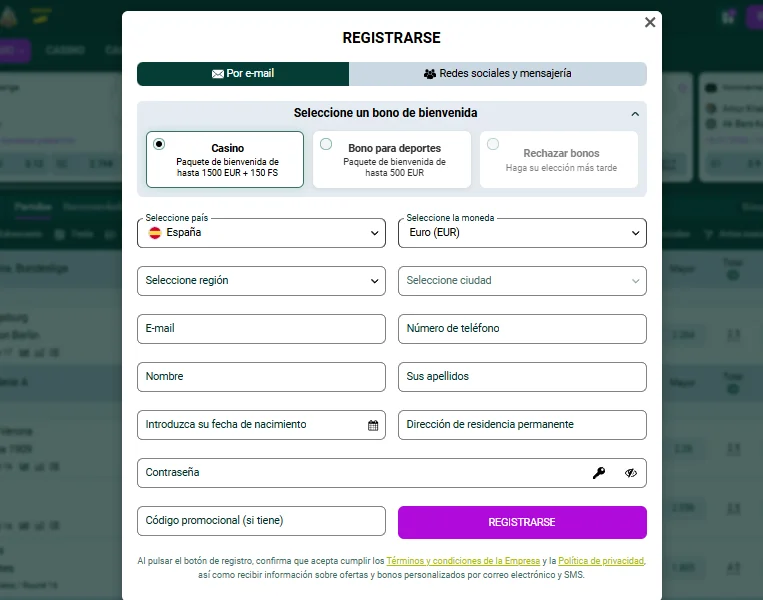The image size is (763, 600).
Task: Click the Spain flag icon in country field
Action: click(x=155, y=233)
